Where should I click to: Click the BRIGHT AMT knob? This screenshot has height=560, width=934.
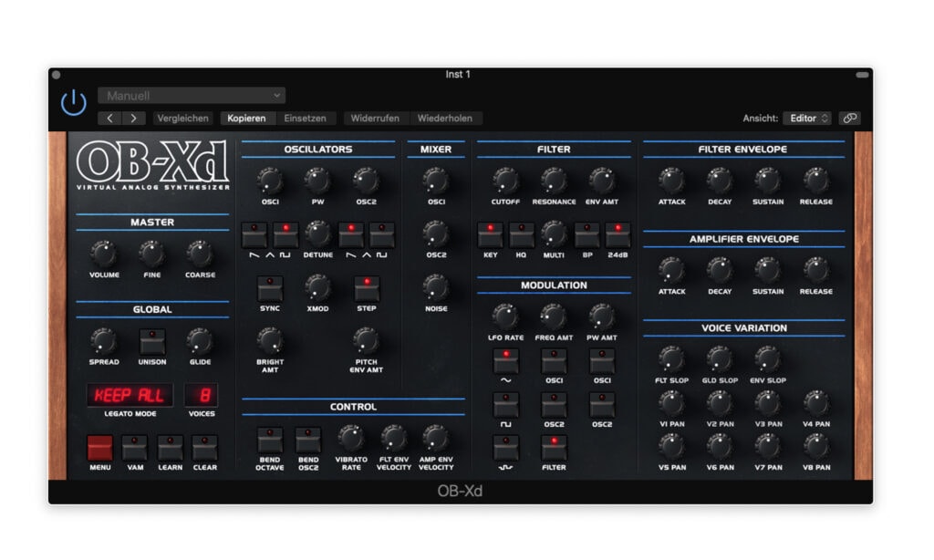click(x=270, y=341)
